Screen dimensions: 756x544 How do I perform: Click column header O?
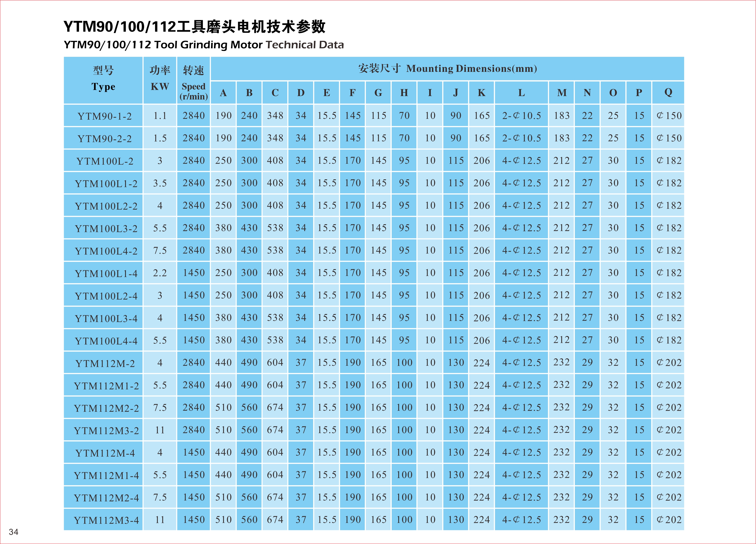point(613,93)
